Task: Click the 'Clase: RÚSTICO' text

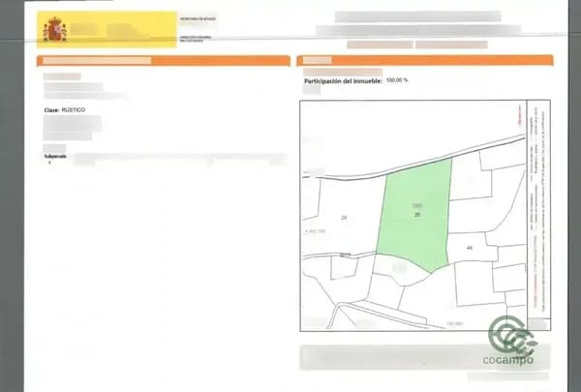Action: pos(65,110)
